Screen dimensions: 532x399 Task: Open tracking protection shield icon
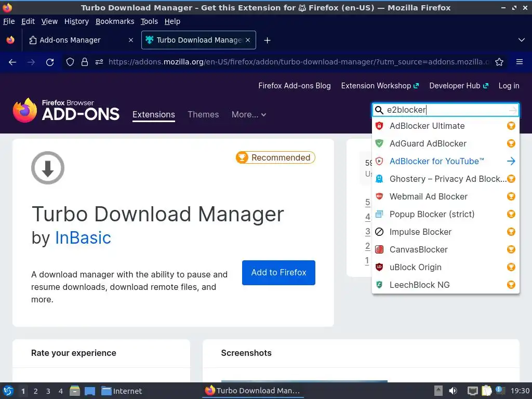(70, 62)
